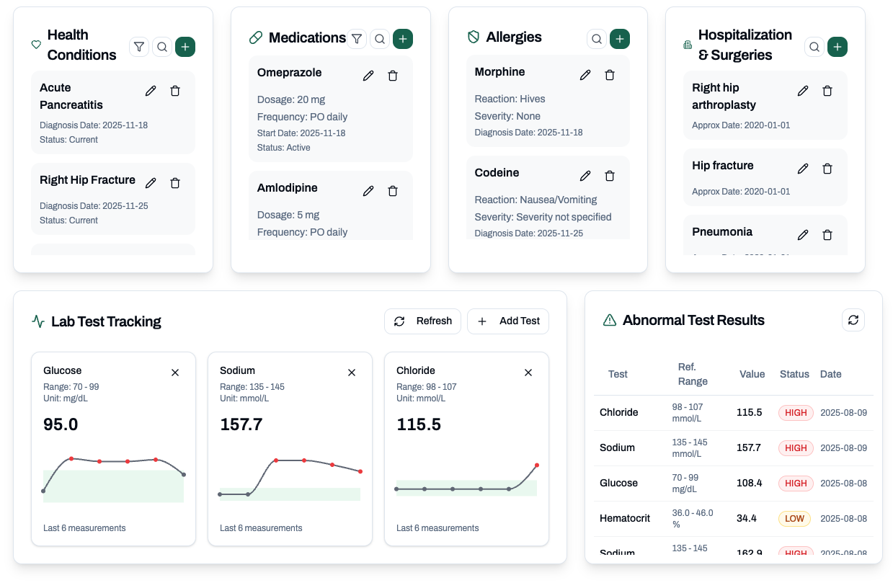Viewport: 893px width, 588px height.
Task: Edit the Omeprazole medication
Action: (x=368, y=76)
